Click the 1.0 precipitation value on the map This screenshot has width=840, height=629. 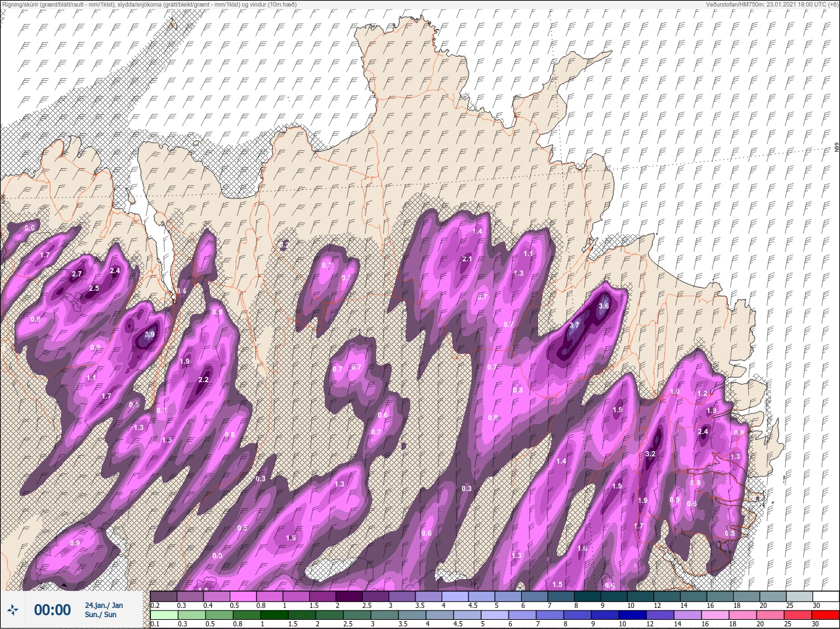674,392
